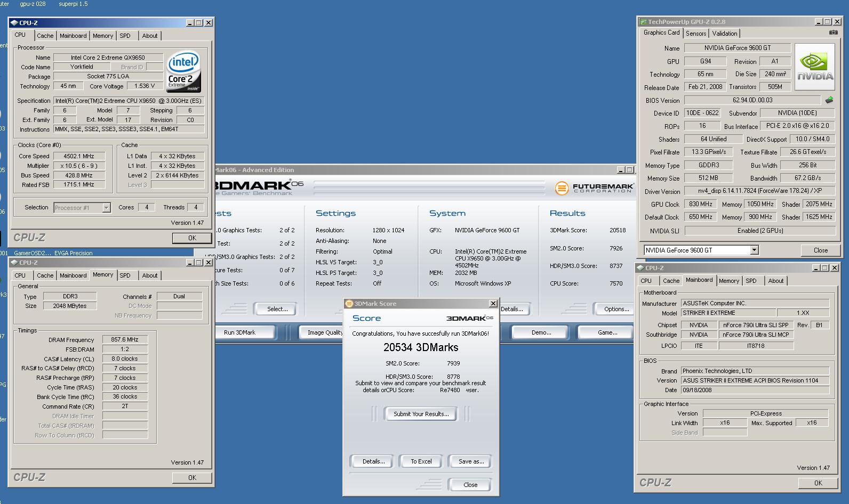Image resolution: width=849 pixels, height=504 pixels.
Task: Click the Intel Core 2 Extreme logo
Action: click(x=183, y=71)
